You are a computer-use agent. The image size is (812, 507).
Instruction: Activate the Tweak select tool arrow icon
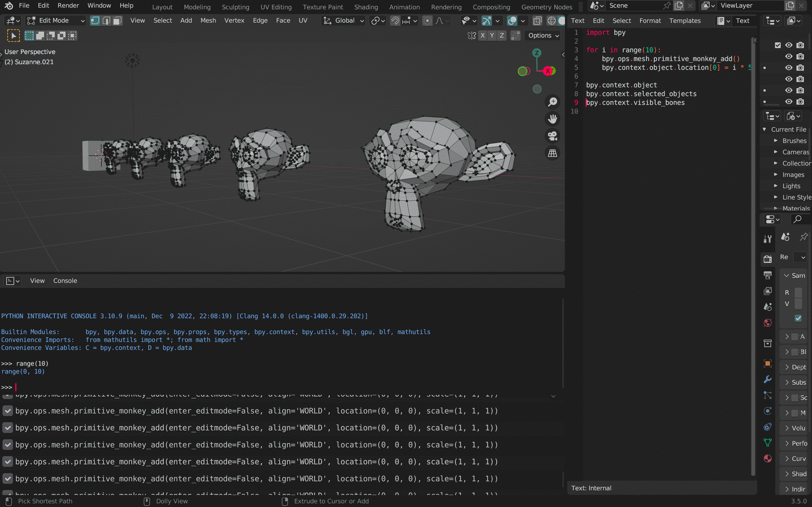[x=13, y=36]
